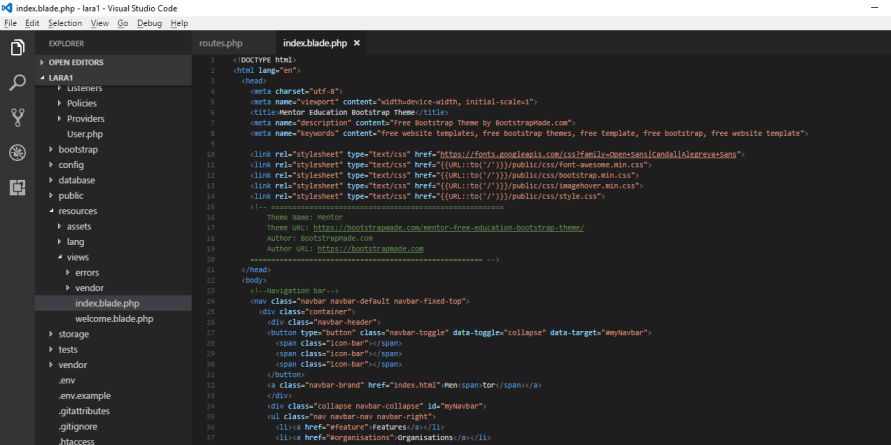Viewport: 891px width, 445px height.
Task: Close the index.blade.php editor tab
Action: 357,43
